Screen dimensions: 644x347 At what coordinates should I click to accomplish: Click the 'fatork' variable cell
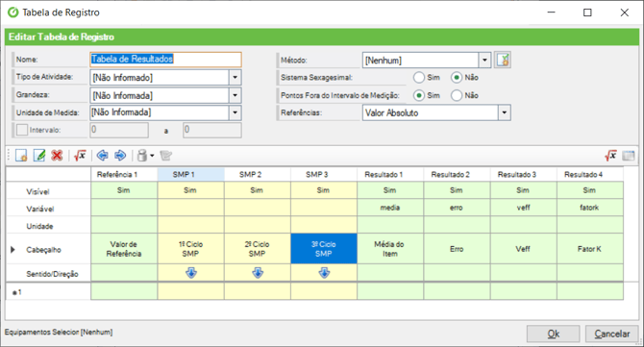point(590,208)
